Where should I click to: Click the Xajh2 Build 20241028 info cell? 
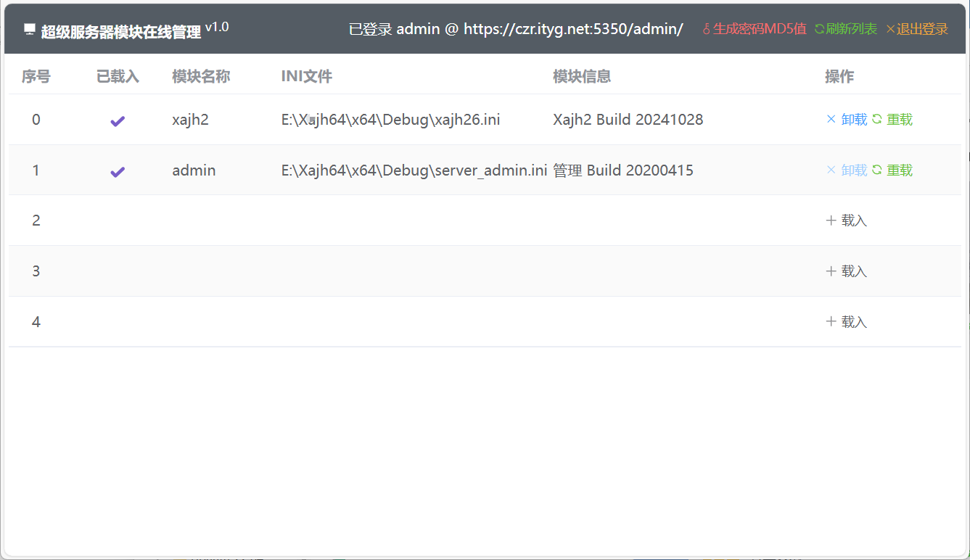coord(628,120)
